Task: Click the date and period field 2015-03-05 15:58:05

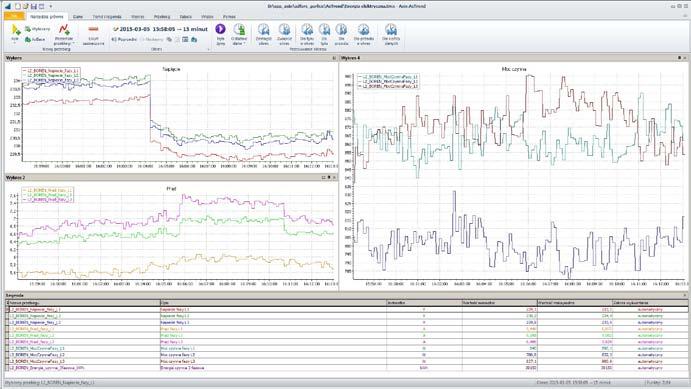Action: [x=160, y=29]
